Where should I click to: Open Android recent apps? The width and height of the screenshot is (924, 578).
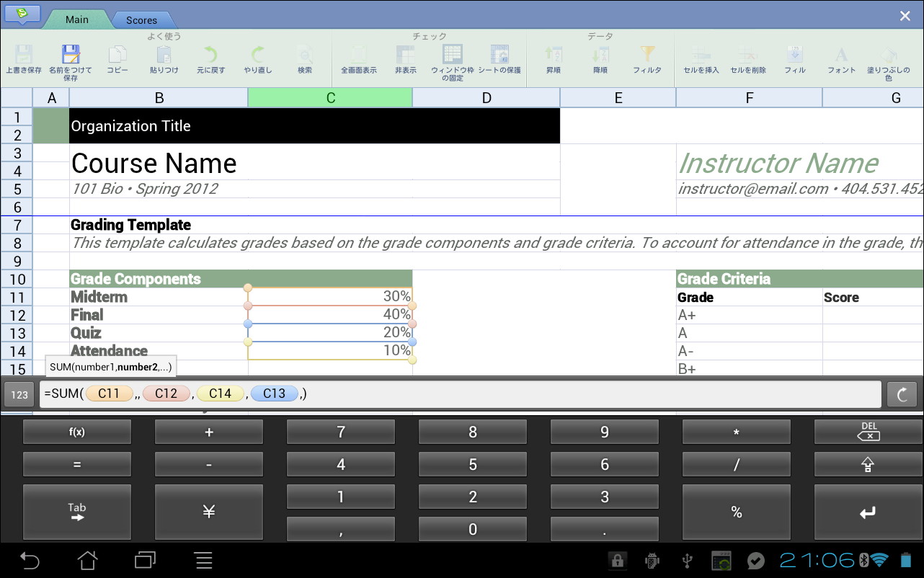point(146,560)
